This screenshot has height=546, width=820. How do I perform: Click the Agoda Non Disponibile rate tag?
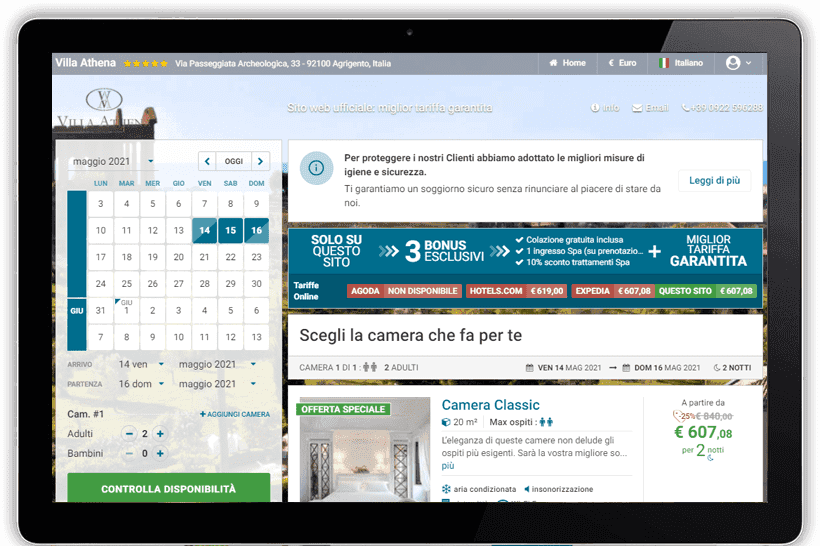(404, 291)
